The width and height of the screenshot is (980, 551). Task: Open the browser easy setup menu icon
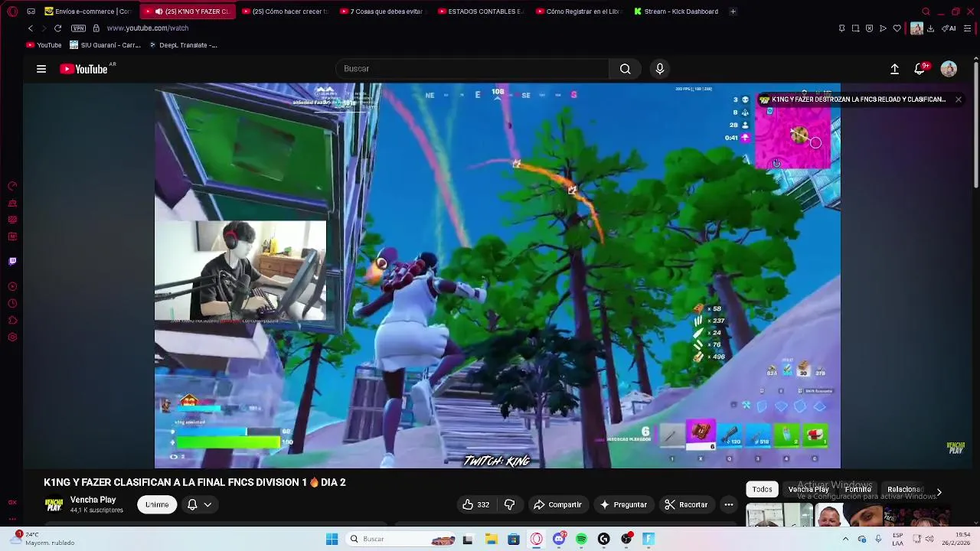(967, 28)
